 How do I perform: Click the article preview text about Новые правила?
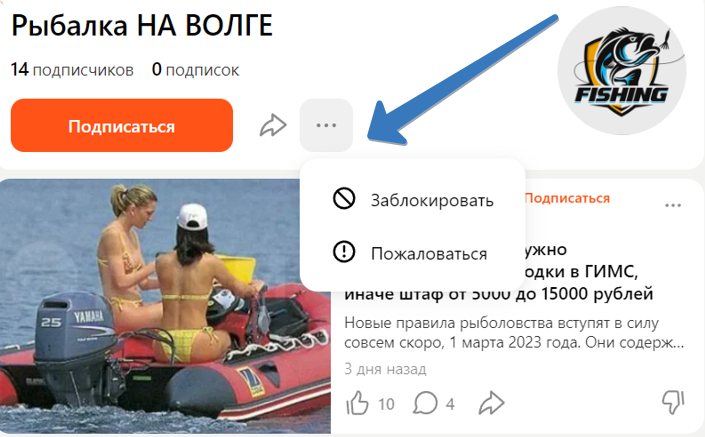[x=514, y=333]
